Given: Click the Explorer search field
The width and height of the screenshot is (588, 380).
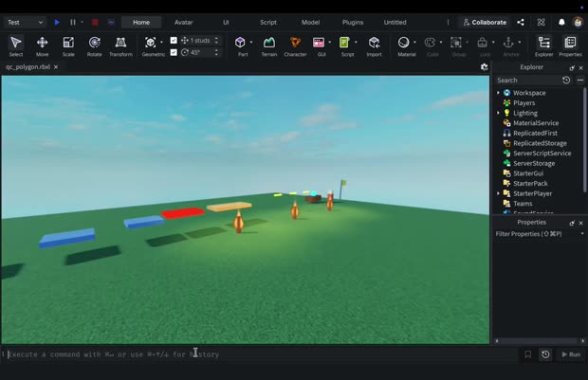Looking at the screenshot, I should (527, 80).
